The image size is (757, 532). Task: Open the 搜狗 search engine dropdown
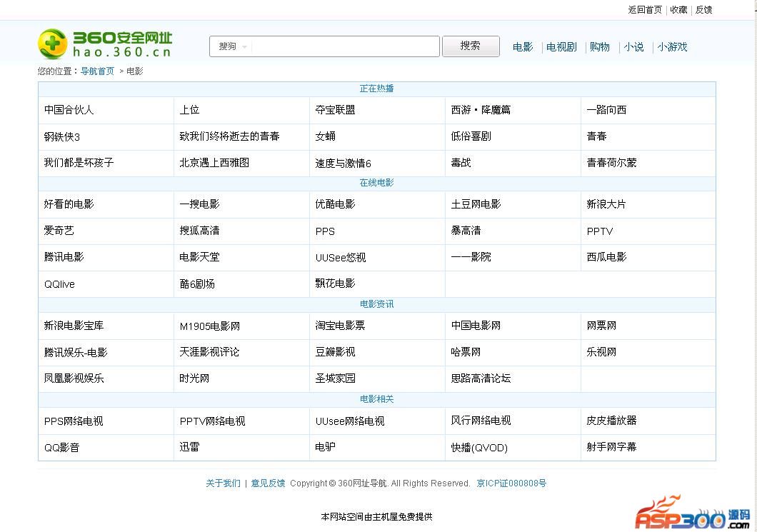point(233,46)
